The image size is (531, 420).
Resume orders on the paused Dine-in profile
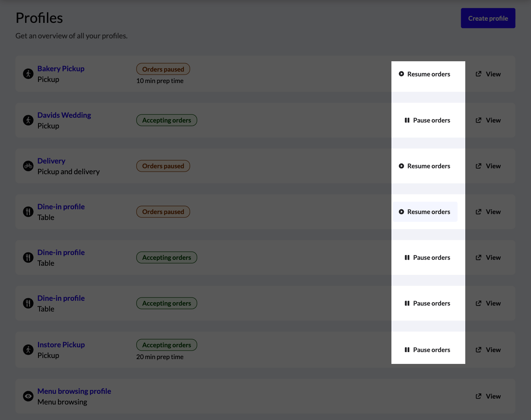point(425,212)
